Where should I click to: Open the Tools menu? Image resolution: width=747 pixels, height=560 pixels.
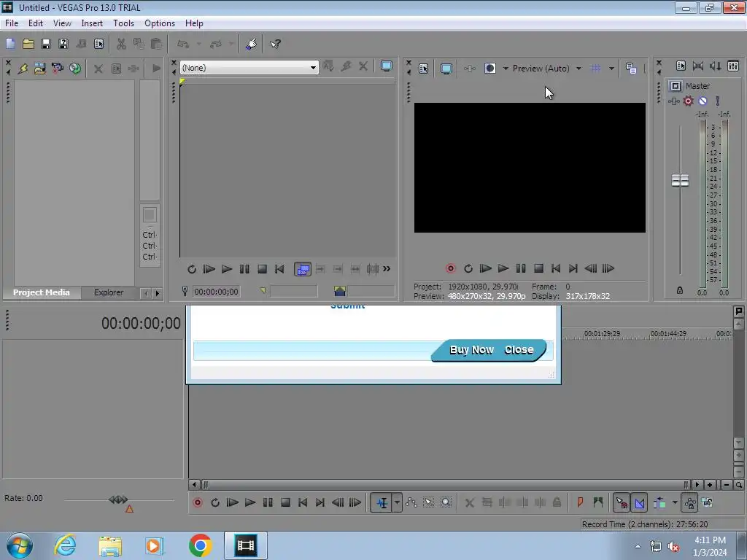click(123, 23)
